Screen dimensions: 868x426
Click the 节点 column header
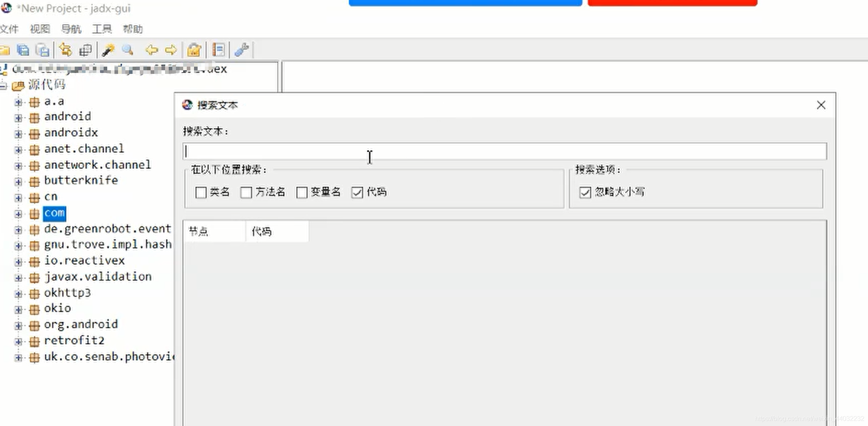point(214,231)
